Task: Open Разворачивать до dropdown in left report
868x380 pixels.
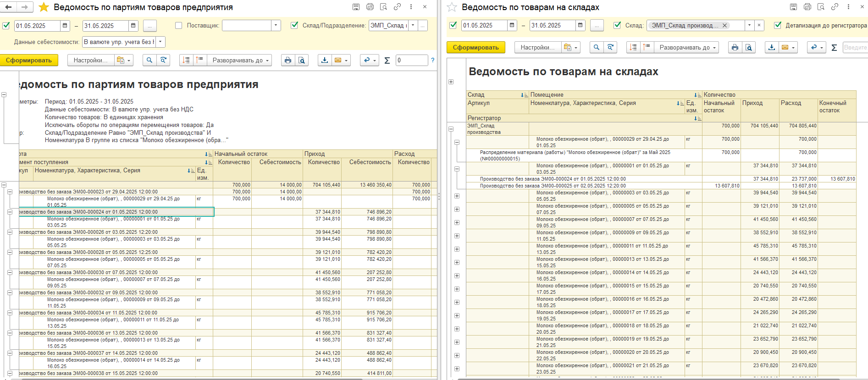Action: click(x=239, y=60)
